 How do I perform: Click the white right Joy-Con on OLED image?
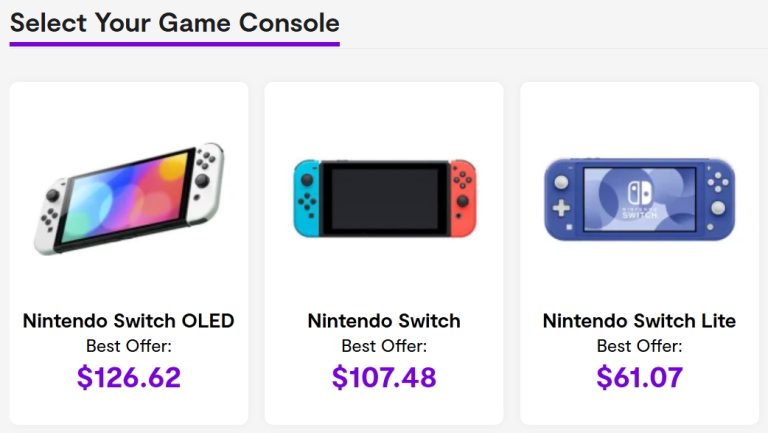pyautogui.click(x=208, y=181)
